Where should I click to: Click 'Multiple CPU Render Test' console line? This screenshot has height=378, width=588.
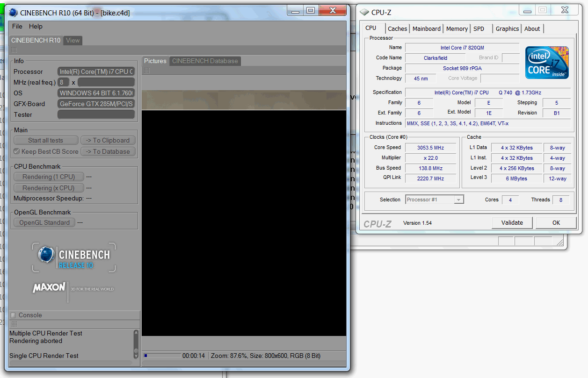point(46,333)
